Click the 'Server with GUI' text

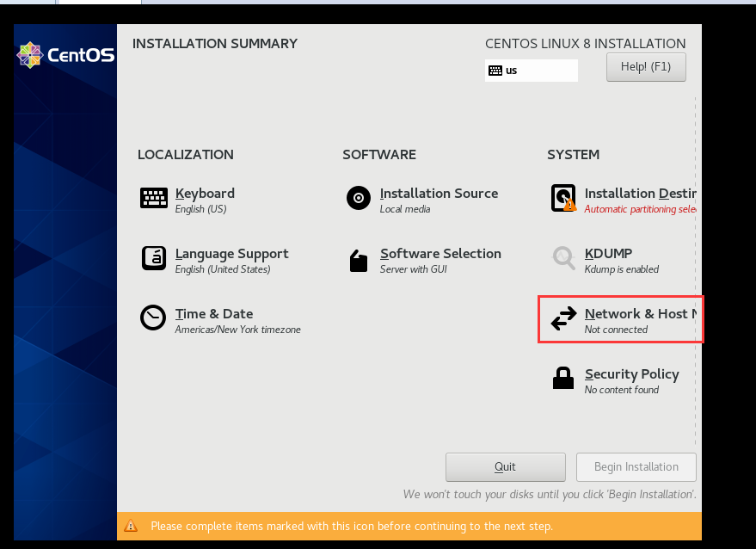[413, 269]
